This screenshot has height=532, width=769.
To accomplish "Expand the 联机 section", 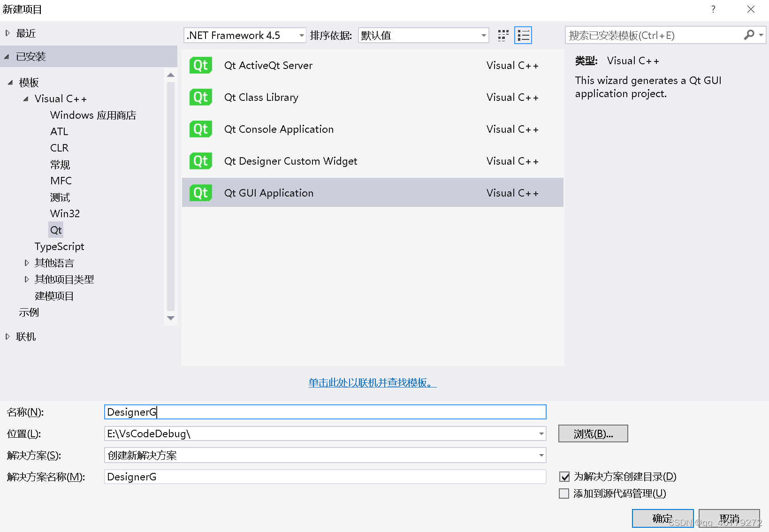I will pyautogui.click(x=8, y=336).
